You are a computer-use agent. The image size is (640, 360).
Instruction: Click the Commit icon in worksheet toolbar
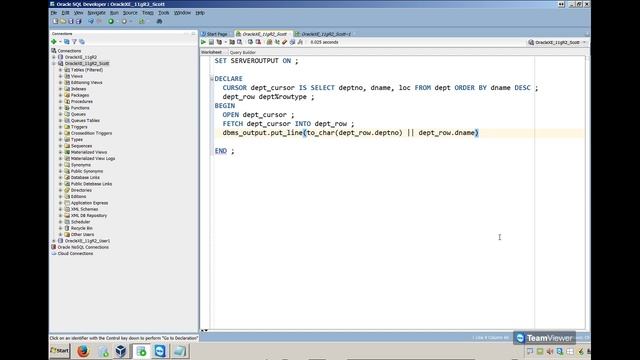pos(250,42)
